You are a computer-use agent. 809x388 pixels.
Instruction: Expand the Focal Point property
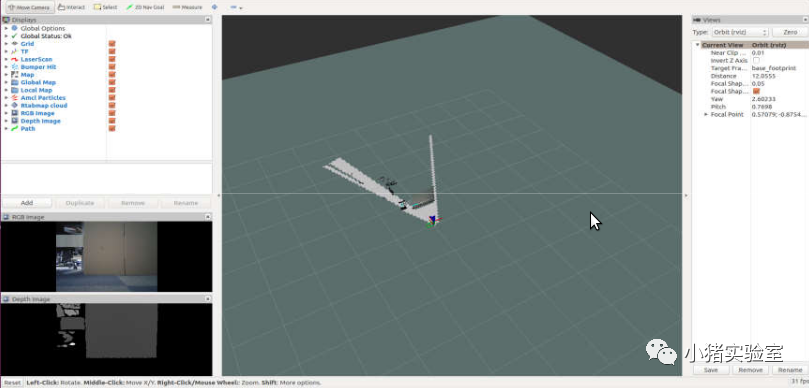coord(706,114)
